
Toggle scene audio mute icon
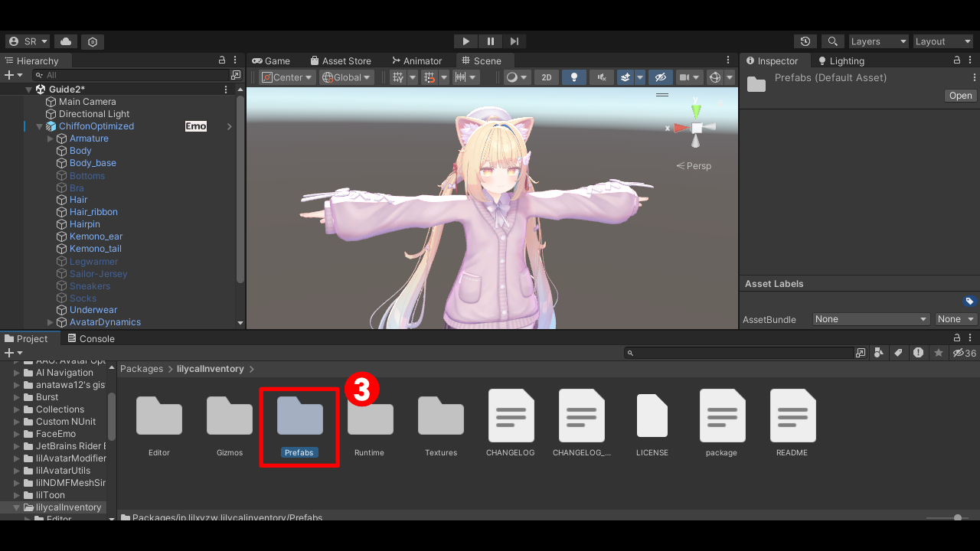click(x=602, y=77)
